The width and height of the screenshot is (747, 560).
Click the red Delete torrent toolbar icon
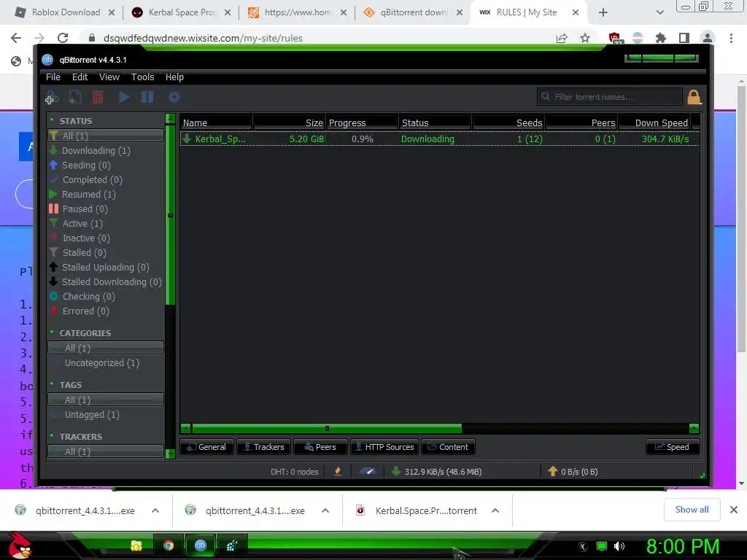(x=98, y=97)
